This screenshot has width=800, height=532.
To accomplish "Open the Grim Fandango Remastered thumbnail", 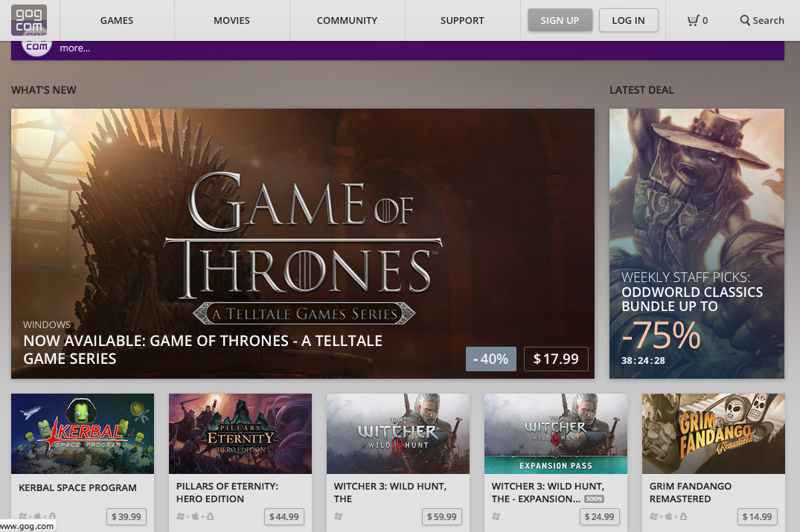I will point(713,434).
